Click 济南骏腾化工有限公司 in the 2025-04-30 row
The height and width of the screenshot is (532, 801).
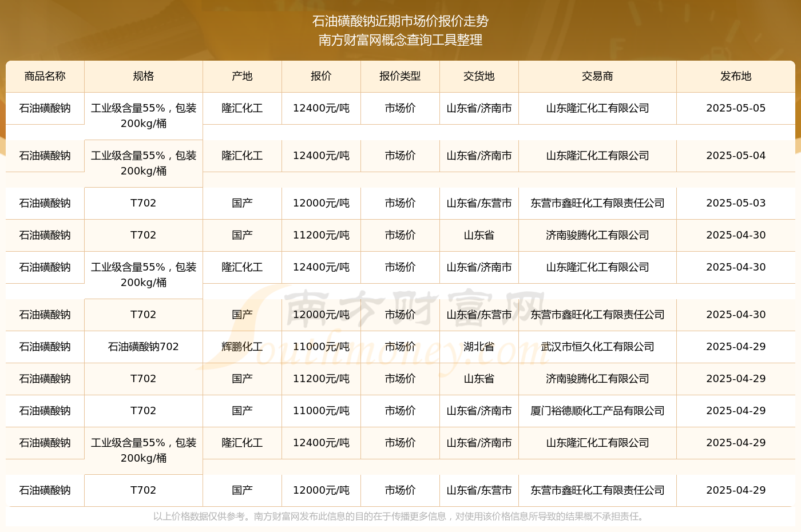coord(597,235)
